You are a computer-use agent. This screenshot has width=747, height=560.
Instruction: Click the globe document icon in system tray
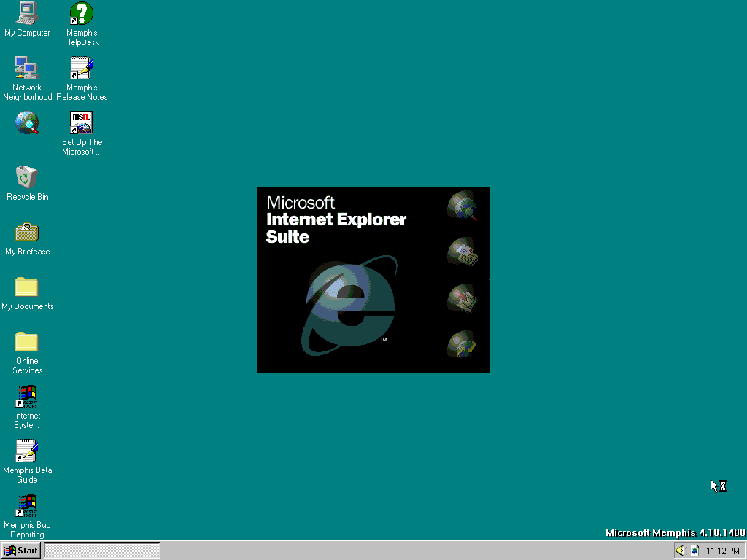tap(694, 551)
